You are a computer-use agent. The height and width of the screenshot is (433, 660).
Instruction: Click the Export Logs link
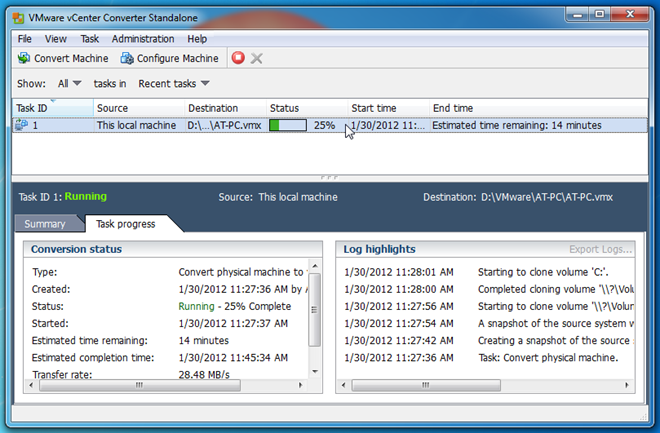click(x=601, y=249)
